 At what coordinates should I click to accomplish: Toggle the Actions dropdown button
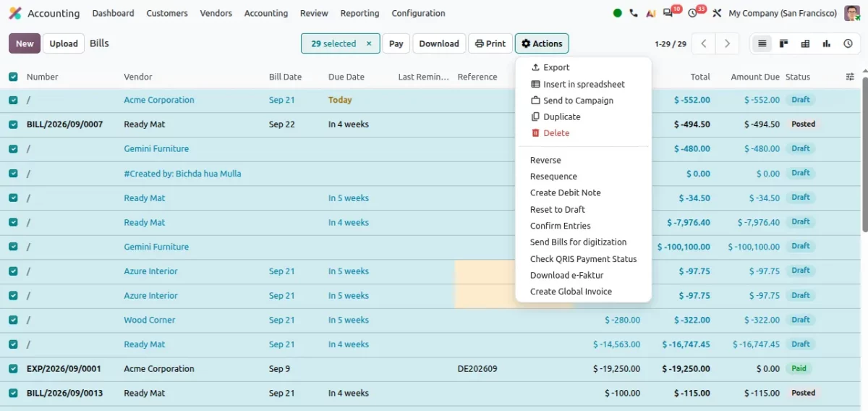tap(542, 43)
